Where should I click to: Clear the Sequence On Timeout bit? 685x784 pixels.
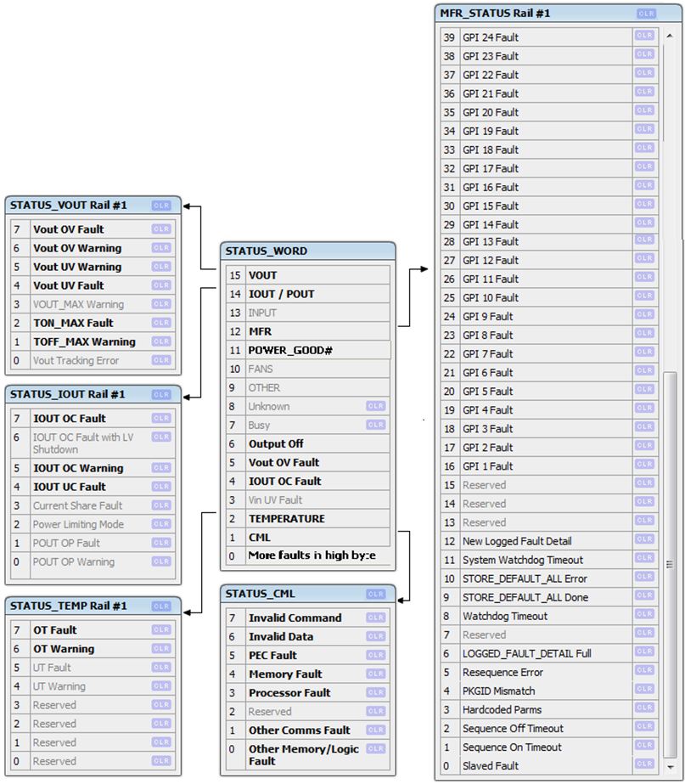point(644,747)
